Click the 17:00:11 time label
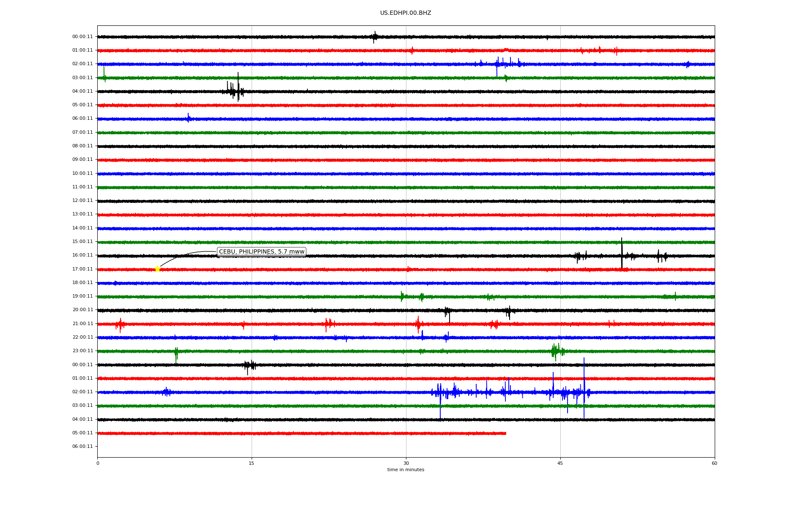Screen dimensions: 812x508 [82, 269]
